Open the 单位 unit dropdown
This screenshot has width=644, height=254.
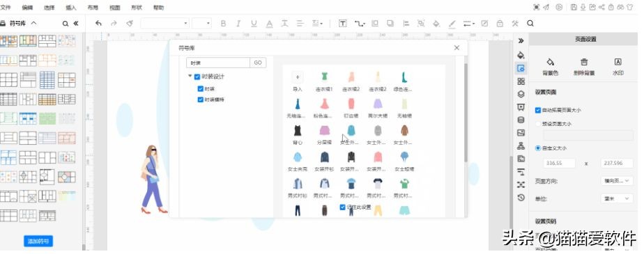click(617, 198)
